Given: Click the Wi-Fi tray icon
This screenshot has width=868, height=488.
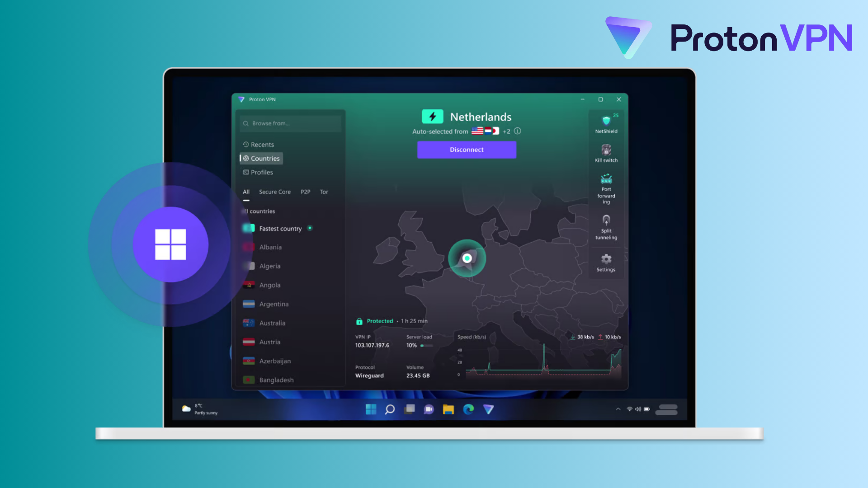Looking at the screenshot, I should [629, 409].
